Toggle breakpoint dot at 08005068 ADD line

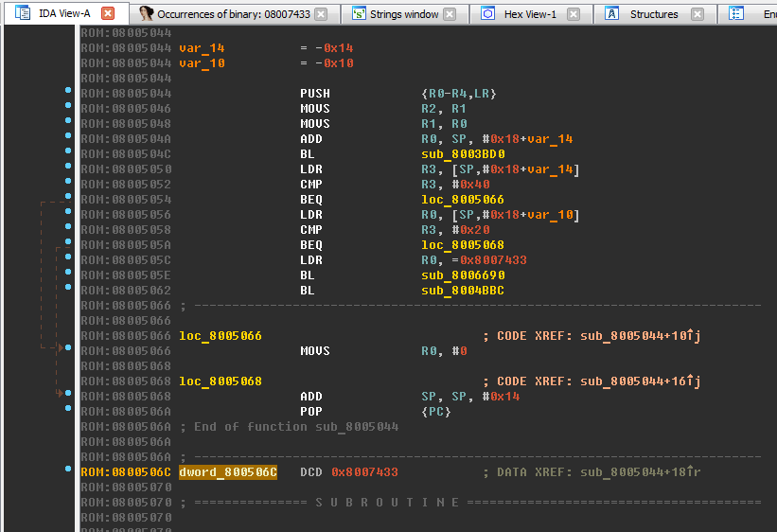68,393
